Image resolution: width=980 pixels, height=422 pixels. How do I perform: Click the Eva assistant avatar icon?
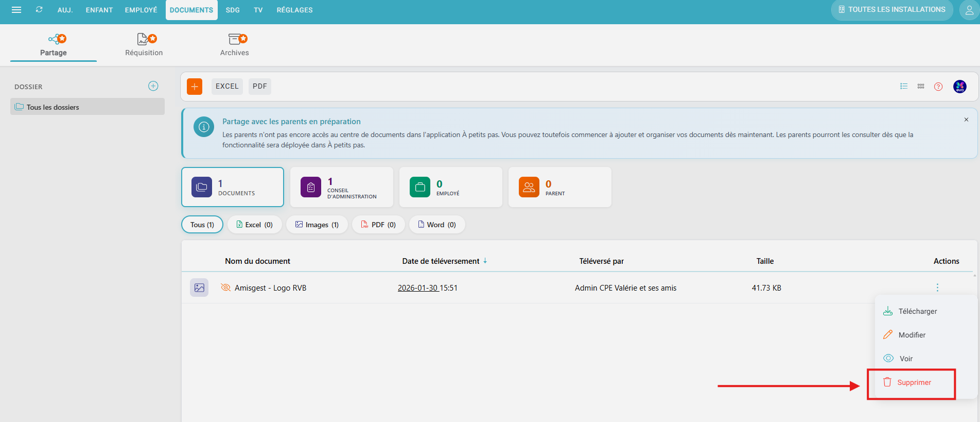coord(959,87)
